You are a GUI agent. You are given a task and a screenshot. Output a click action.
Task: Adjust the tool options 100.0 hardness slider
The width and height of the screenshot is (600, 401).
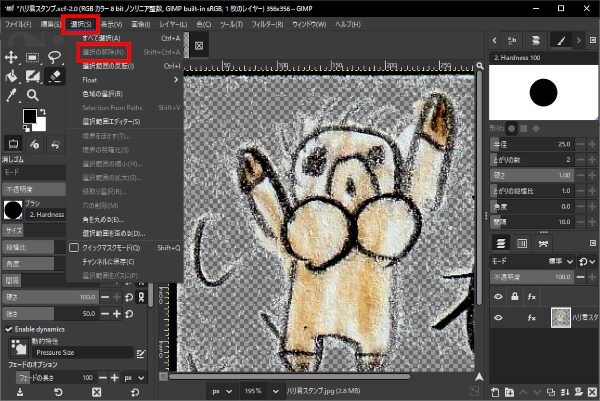50,297
